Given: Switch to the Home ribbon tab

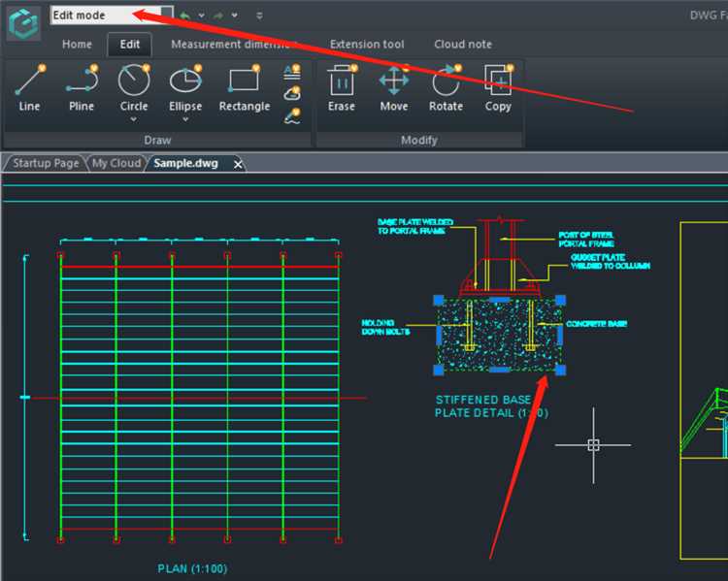Looking at the screenshot, I should tap(77, 45).
